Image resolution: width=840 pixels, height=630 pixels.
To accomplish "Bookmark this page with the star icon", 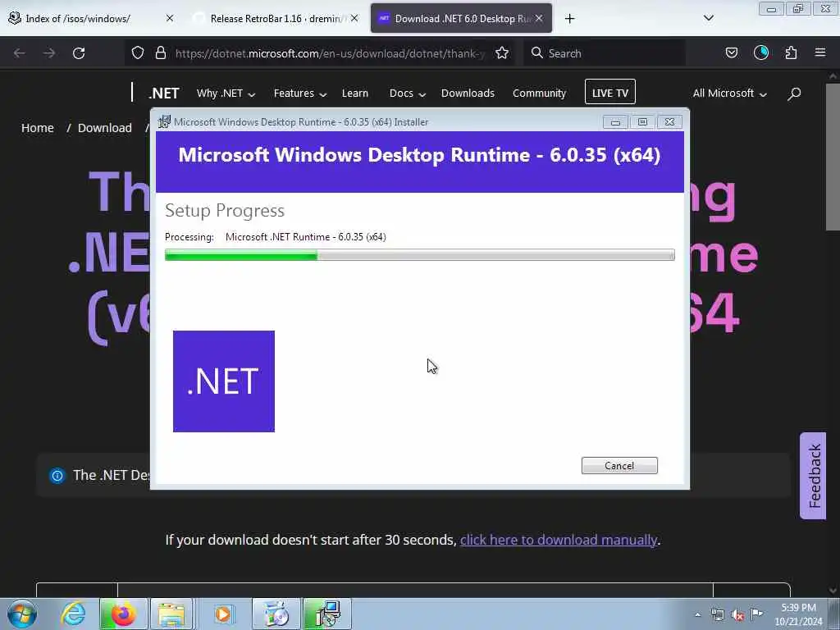I will coord(502,53).
